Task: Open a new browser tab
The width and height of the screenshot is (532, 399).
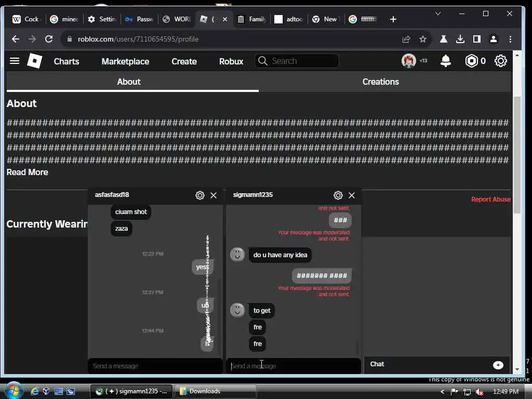Action: click(393, 19)
